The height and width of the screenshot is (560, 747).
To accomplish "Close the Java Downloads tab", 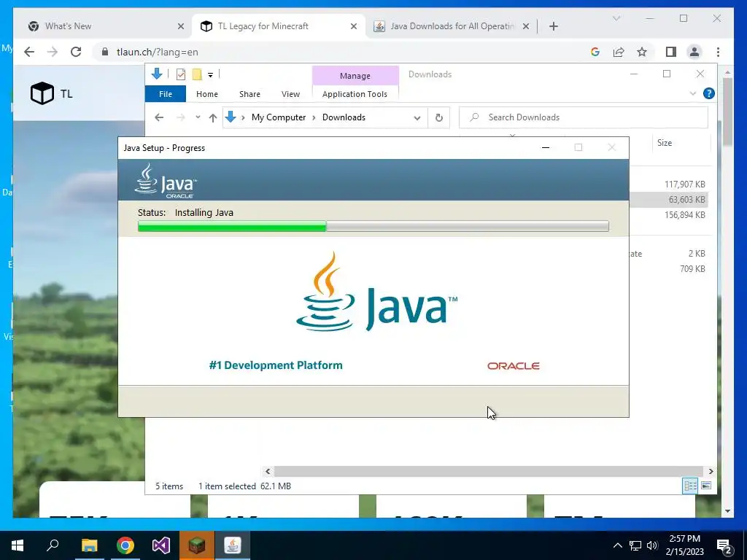I will point(525,26).
